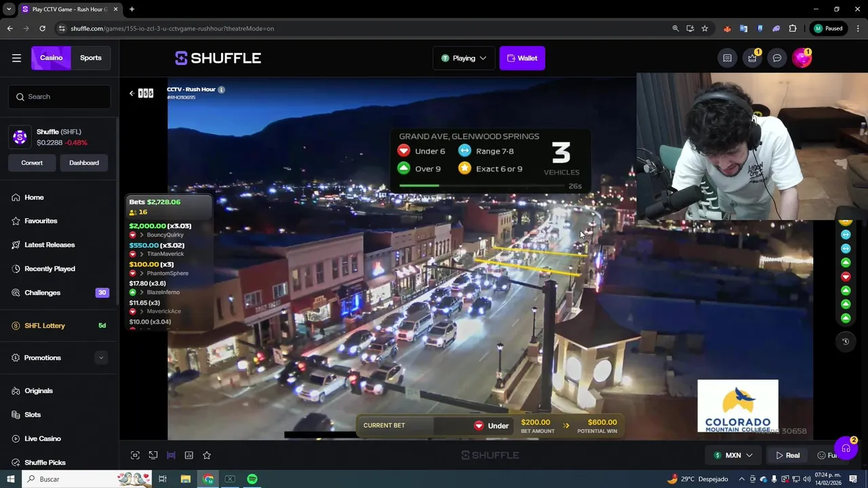Open Shuffle Picks in the sidebar
Image resolution: width=868 pixels, height=488 pixels.
click(x=45, y=462)
